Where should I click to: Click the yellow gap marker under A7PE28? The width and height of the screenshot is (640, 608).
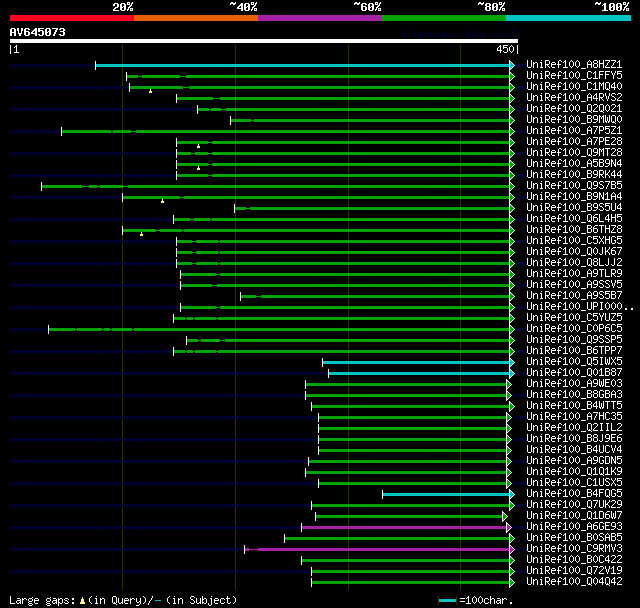tap(198, 146)
